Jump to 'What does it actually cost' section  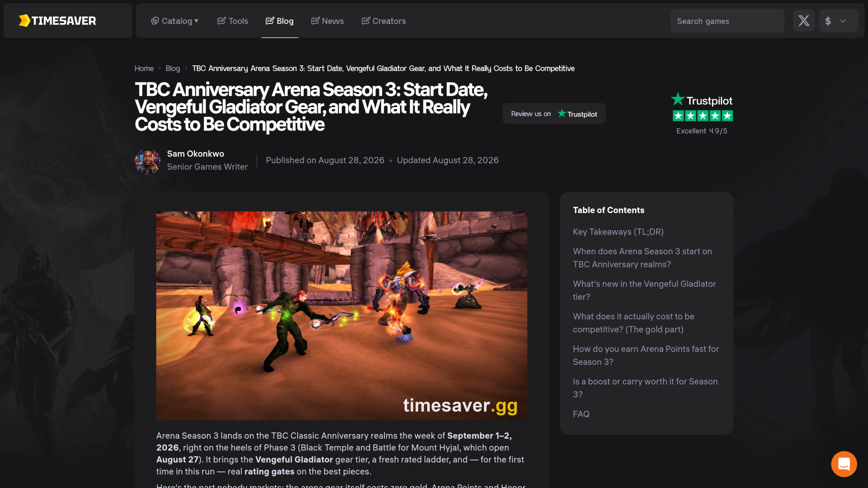point(634,323)
